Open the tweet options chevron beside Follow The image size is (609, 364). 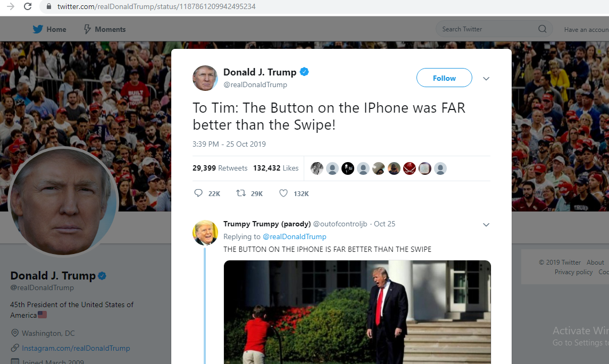point(486,79)
